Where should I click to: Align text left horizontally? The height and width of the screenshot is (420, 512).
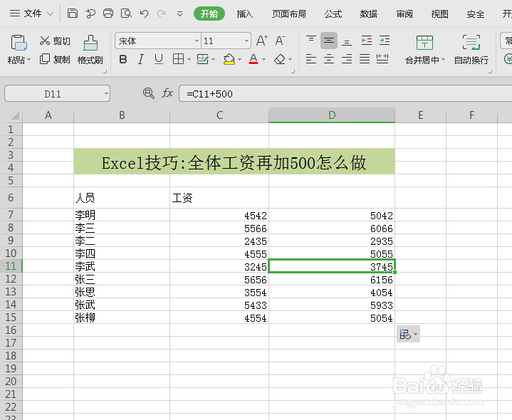click(x=311, y=59)
